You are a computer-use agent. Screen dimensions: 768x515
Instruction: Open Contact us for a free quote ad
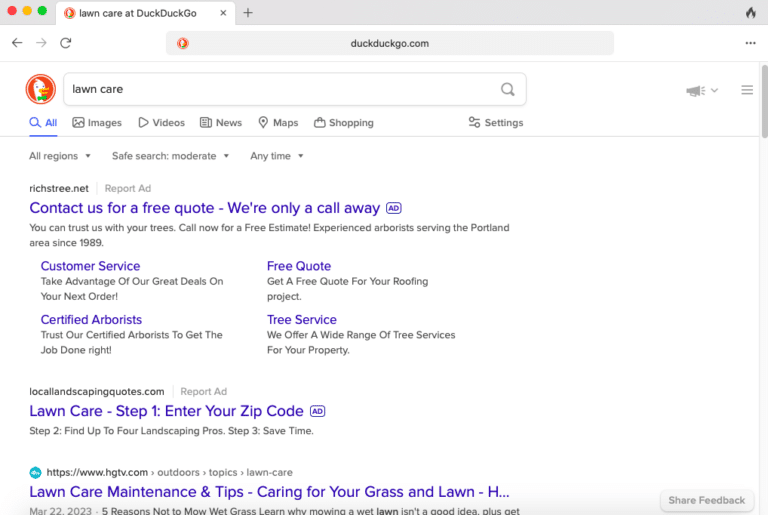point(205,208)
